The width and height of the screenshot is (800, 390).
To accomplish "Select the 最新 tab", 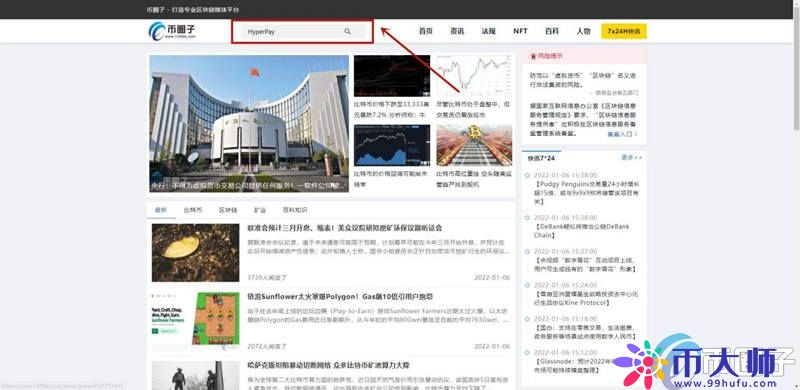I will click(x=161, y=210).
